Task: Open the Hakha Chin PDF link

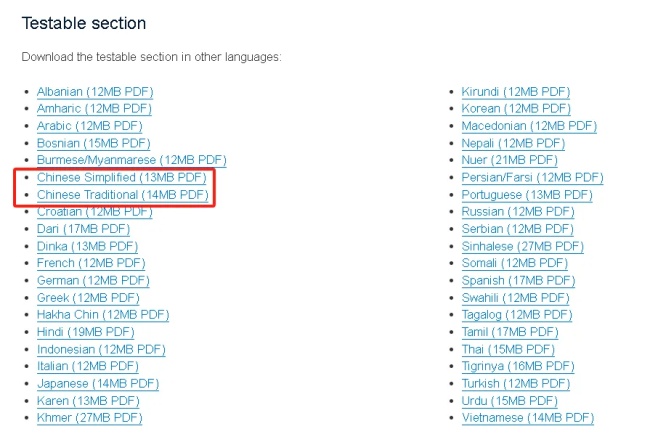Action: [x=103, y=315]
